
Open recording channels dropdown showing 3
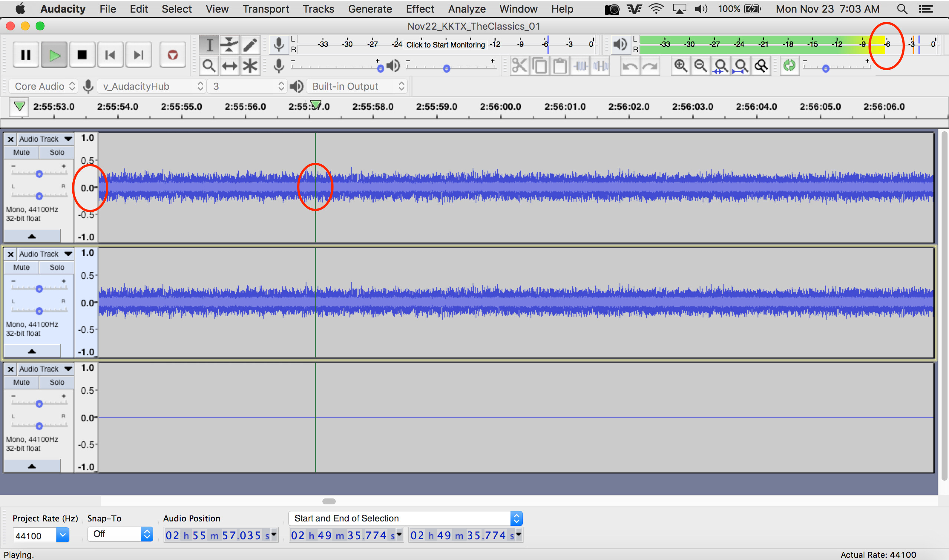247,86
